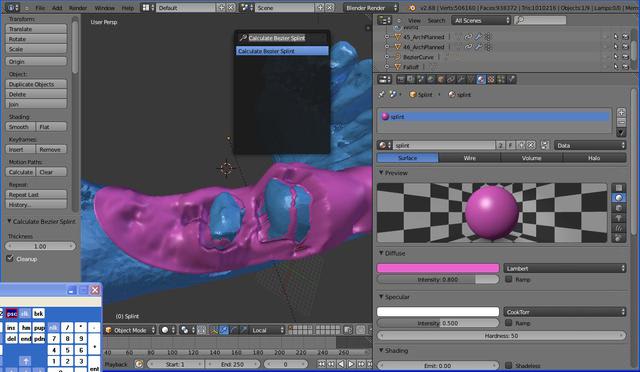This screenshot has height=372, width=640.
Task: Open the Object Data triangle properties tab
Action: (x=471, y=79)
